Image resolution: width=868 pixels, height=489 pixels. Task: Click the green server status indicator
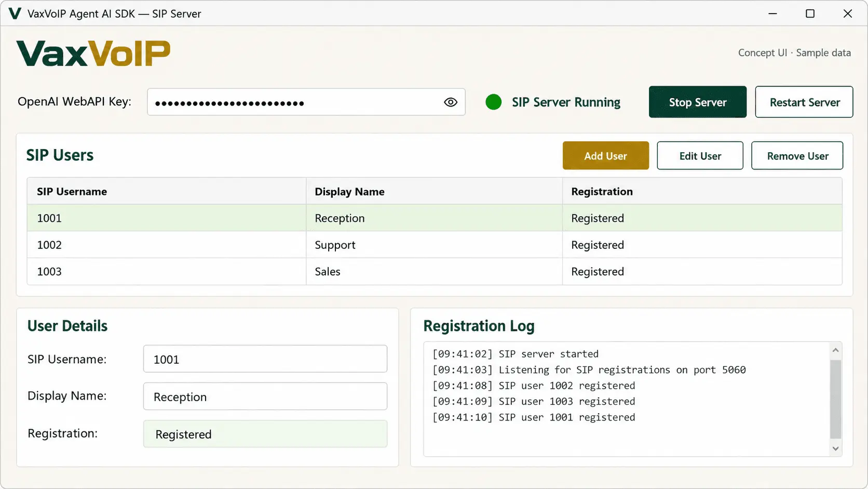click(x=493, y=102)
